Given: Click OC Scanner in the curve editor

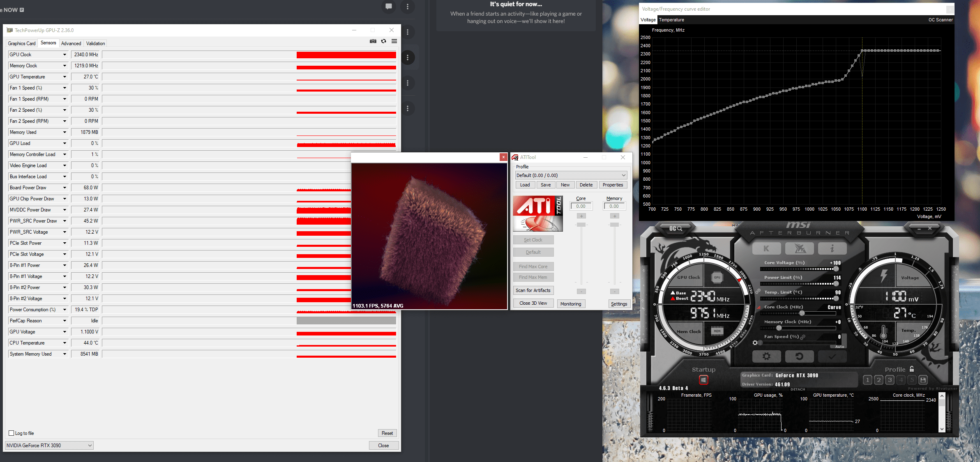Looking at the screenshot, I should pyautogui.click(x=941, y=20).
